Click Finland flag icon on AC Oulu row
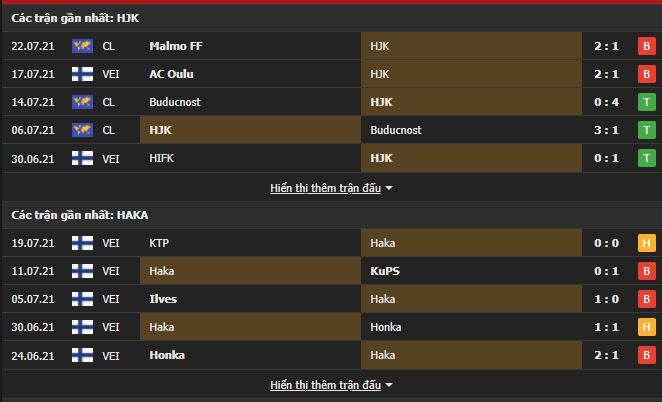Image resolution: width=662 pixels, height=402 pixels. coord(82,74)
